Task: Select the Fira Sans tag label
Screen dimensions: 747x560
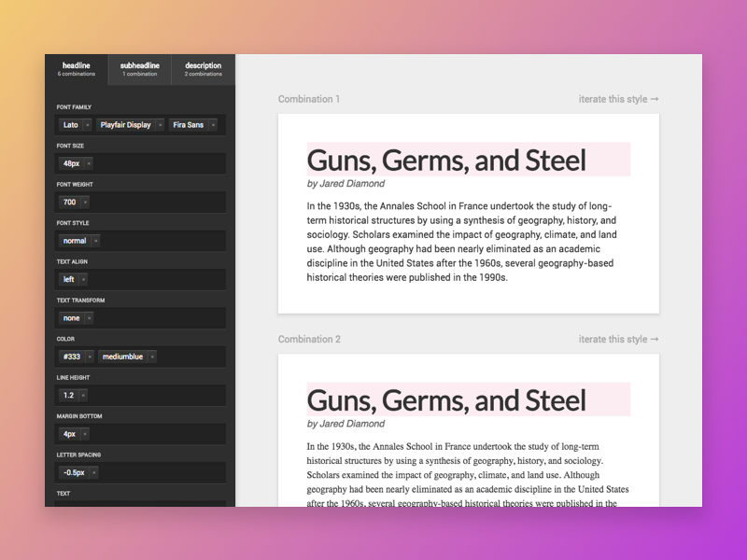Action: pyautogui.click(x=189, y=125)
